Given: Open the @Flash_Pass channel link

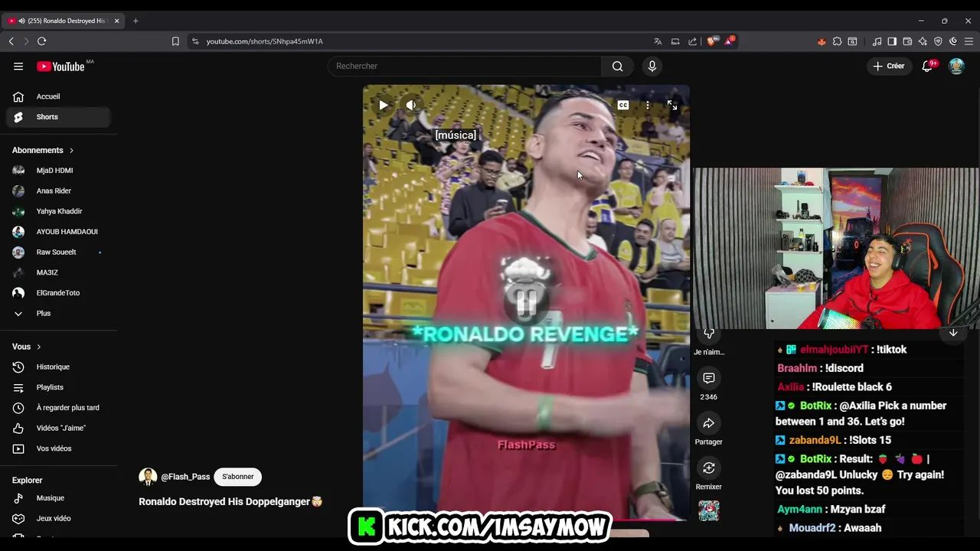Looking at the screenshot, I should point(185,477).
